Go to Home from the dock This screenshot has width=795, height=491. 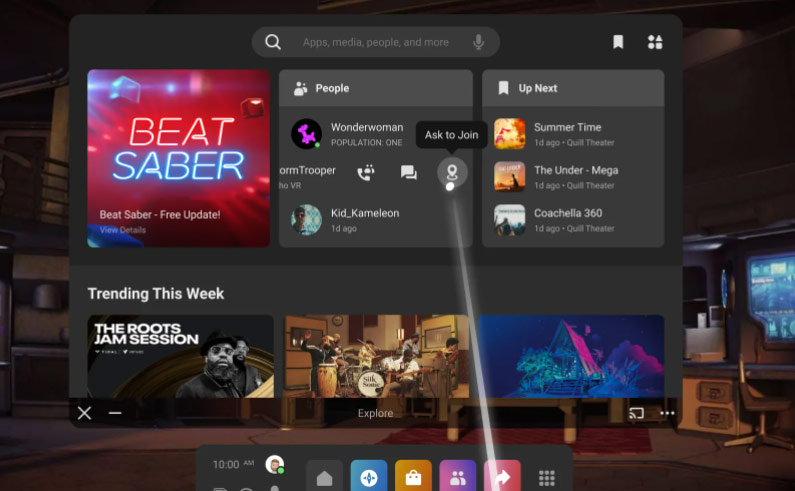click(x=324, y=478)
